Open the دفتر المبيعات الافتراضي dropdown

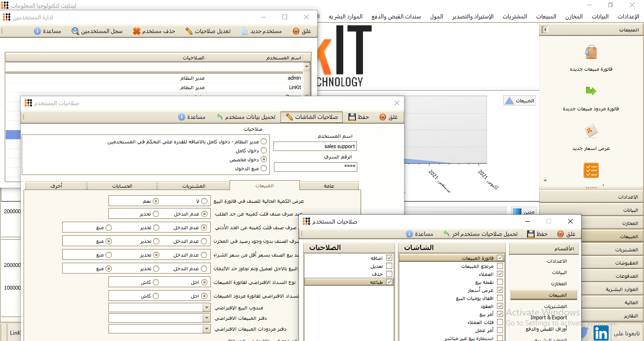(206, 318)
